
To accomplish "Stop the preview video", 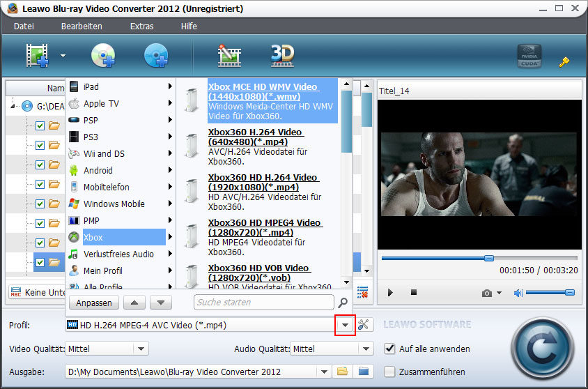I will tap(414, 292).
